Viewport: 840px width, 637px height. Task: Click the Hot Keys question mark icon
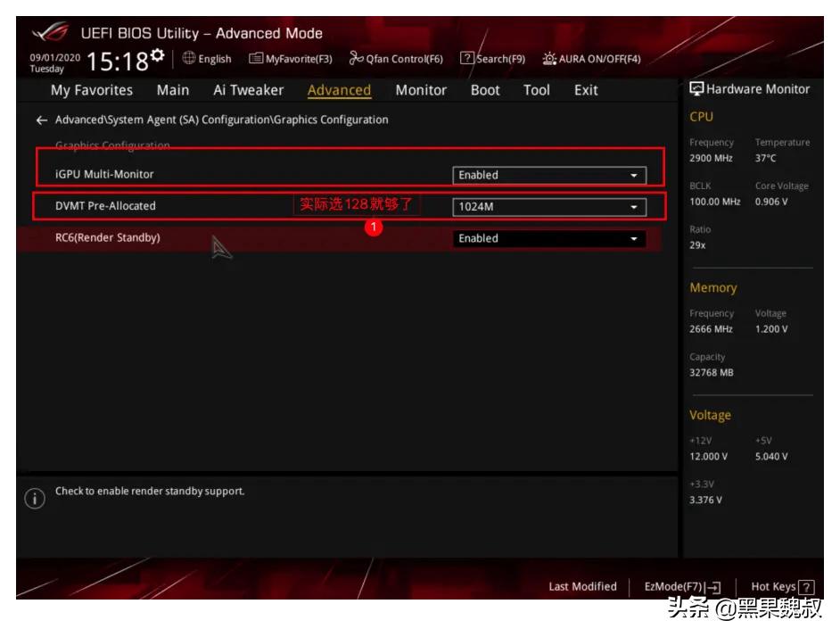coord(806,588)
